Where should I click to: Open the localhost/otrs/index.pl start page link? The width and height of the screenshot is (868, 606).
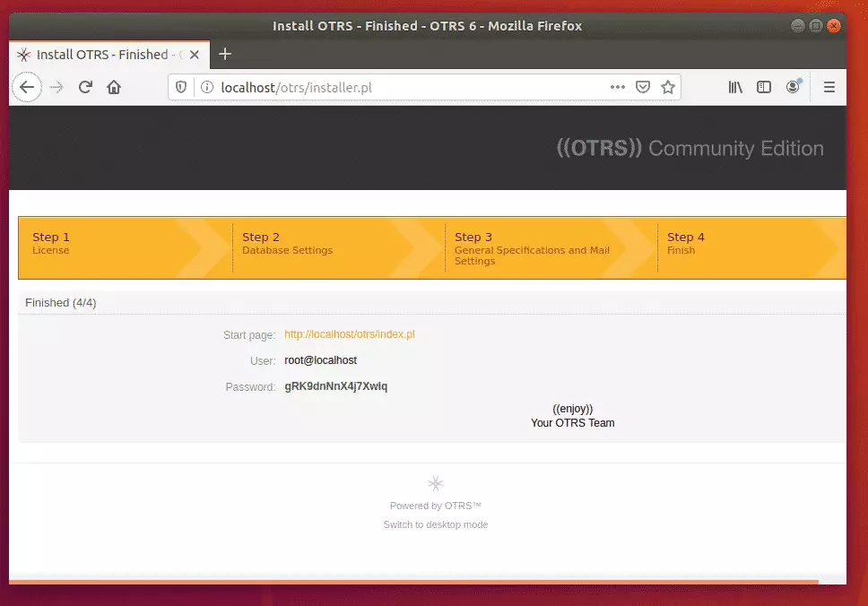350,334
